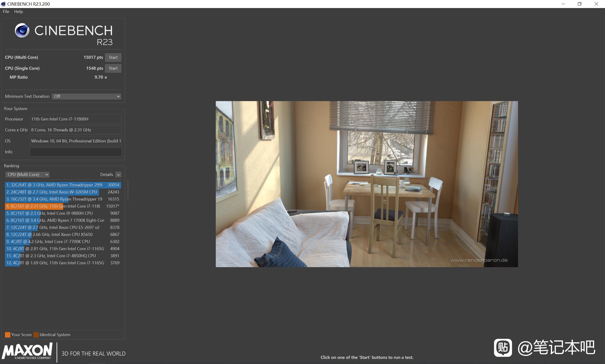605x364 pixels.
Task: Open the CPU (Multi Core) ranking dropdown
Action: [x=27, y=174]
